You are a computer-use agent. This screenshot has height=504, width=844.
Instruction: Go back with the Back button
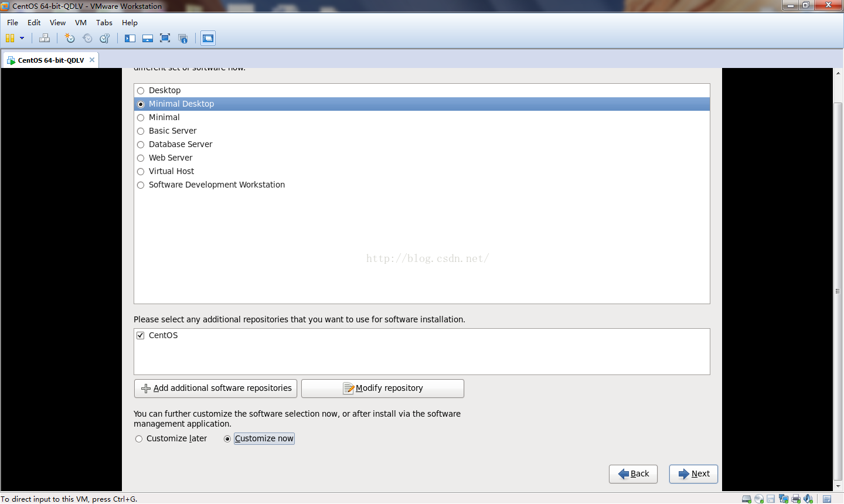click(634, 474)
